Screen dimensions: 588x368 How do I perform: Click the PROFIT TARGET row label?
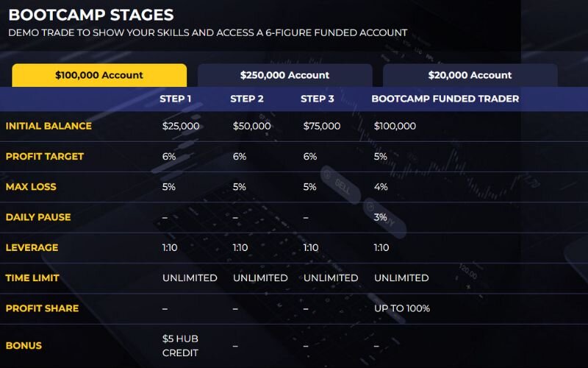tap(45, 156)
